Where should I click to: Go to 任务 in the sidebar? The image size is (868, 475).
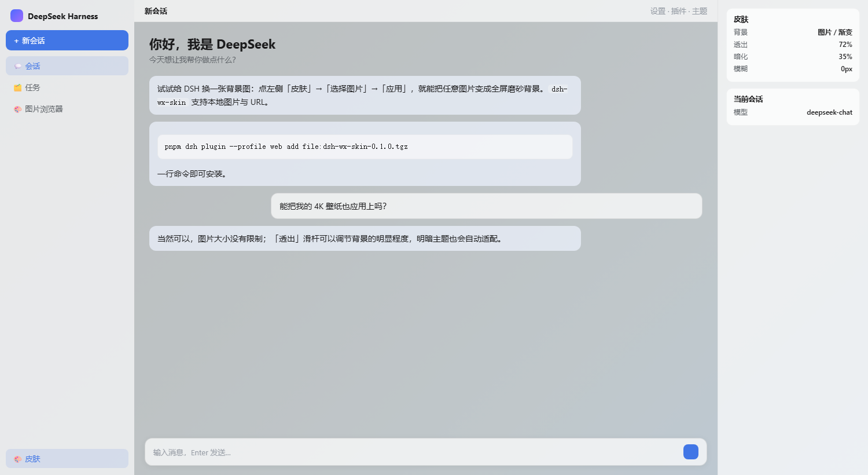tap(67, 87)
